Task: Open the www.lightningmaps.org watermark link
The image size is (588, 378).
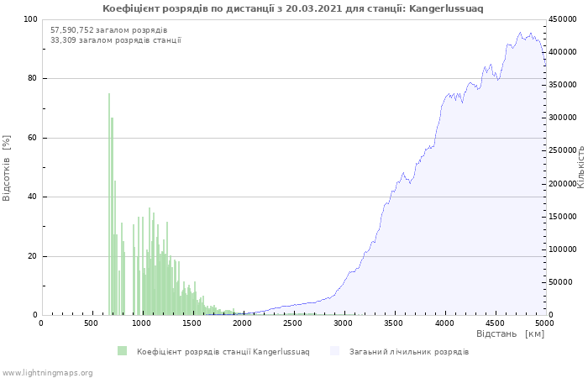Action: point(46,372)
